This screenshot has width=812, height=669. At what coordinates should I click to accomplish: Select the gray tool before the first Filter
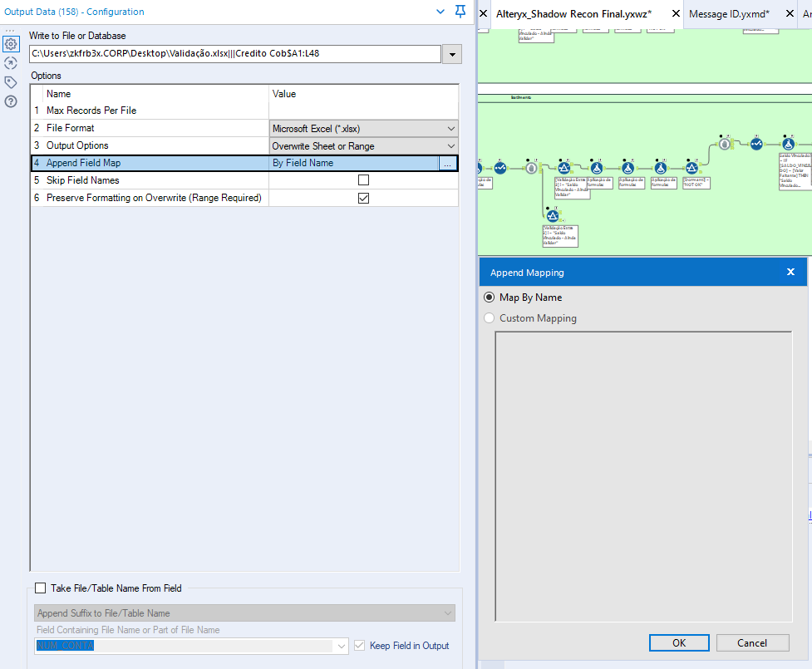[x=531, y=168]
